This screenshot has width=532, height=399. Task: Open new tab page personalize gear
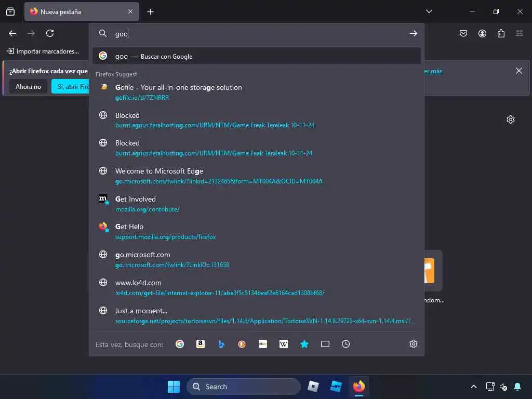click(511, 119)
